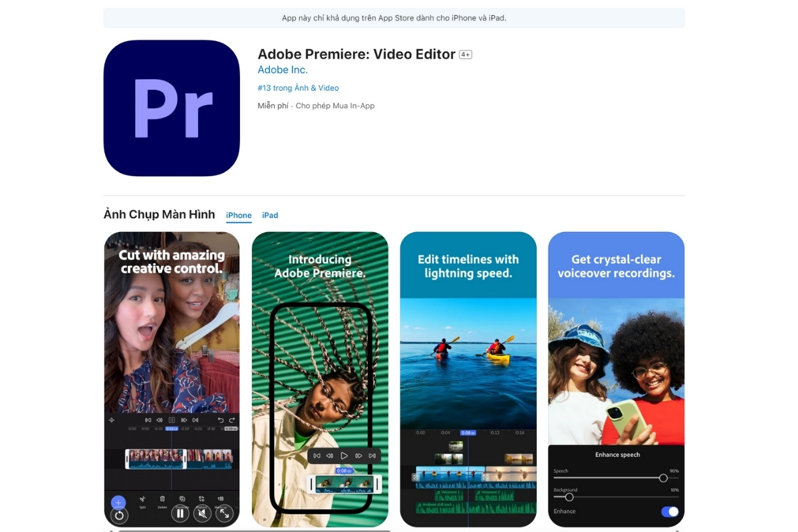Screen dimensions: 798x532
Task: Select the Adobe Premiere: Video Editor title text
Action: [356, 54]
